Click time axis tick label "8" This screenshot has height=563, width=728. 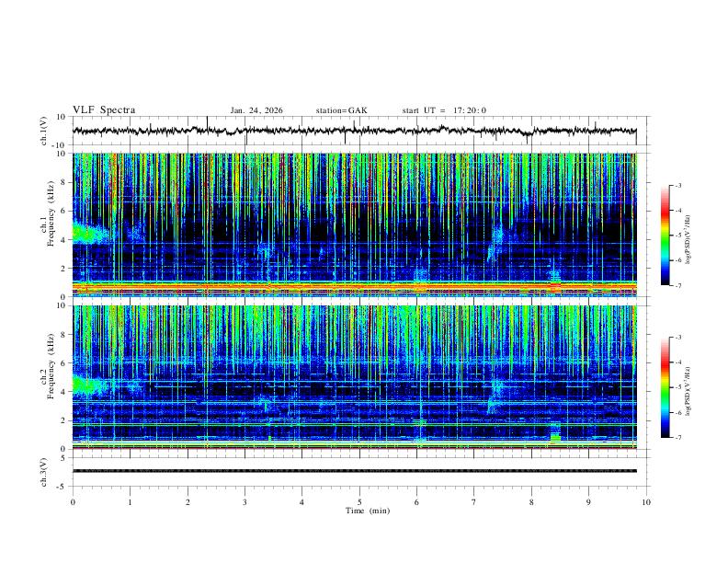tap(531, 502)
